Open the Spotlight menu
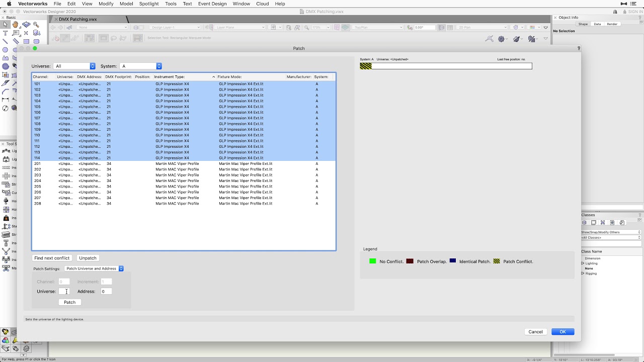The width and height of the screenshot is (644, 362). pyautogui.click(x=149, y=4)
